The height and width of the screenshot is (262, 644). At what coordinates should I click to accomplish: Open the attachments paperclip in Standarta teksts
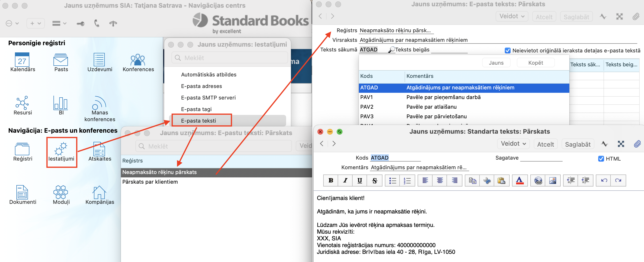(637, 144)
